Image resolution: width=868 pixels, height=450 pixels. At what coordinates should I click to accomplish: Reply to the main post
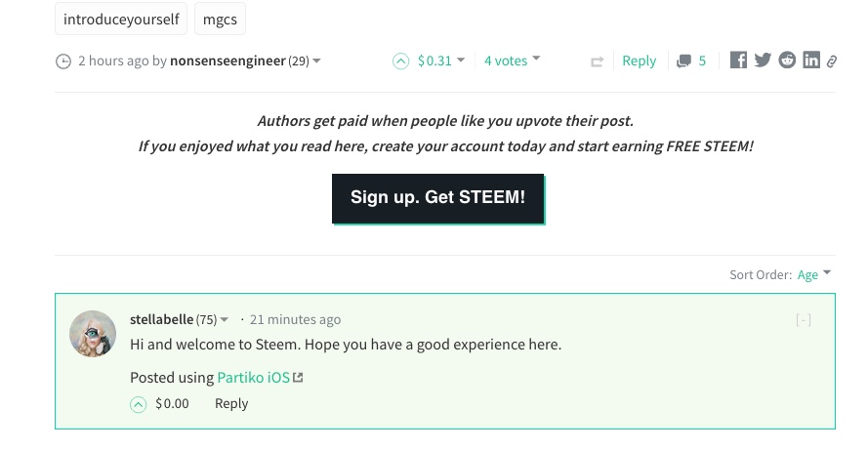tap(639, 61)
